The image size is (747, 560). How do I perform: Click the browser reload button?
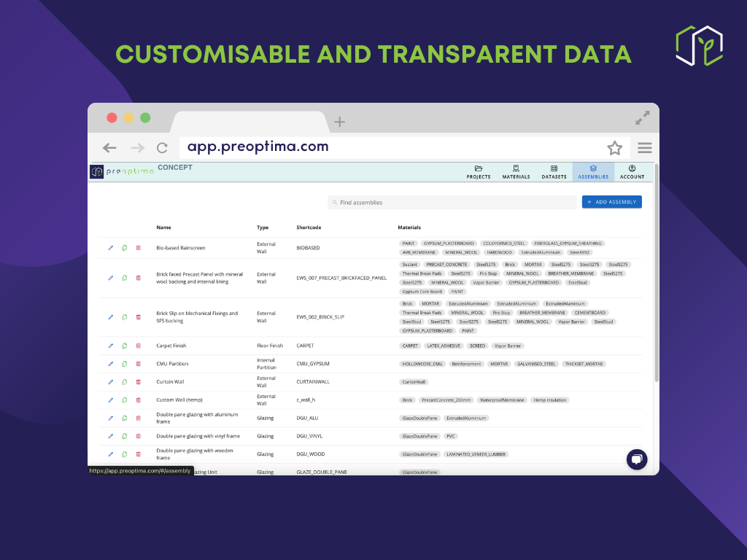point(162,148)
